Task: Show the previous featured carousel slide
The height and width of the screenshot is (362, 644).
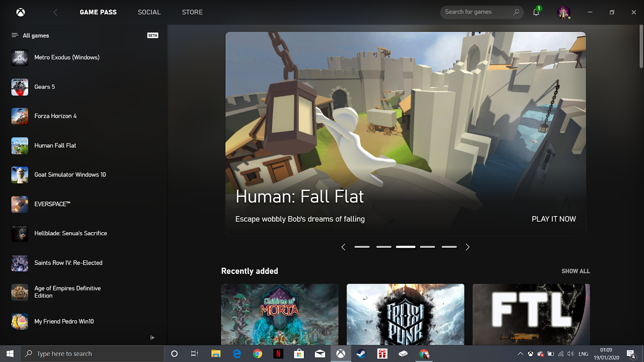Action: [343, 247]
